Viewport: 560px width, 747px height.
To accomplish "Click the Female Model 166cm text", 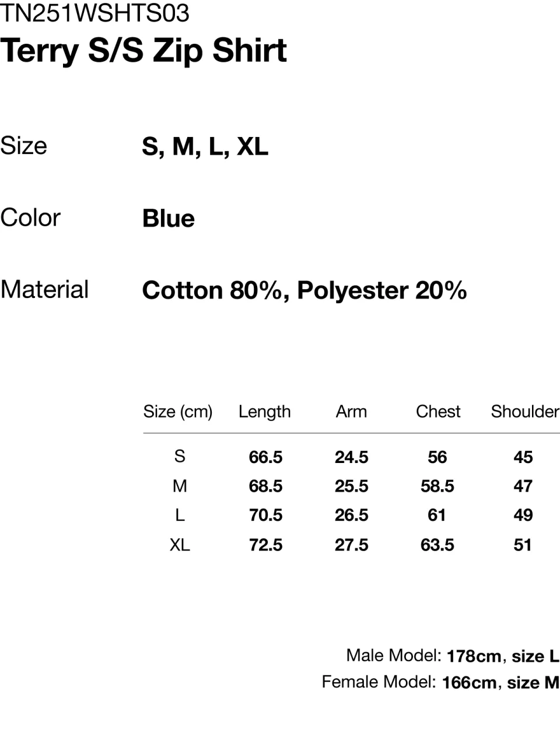I will (409, 682).
